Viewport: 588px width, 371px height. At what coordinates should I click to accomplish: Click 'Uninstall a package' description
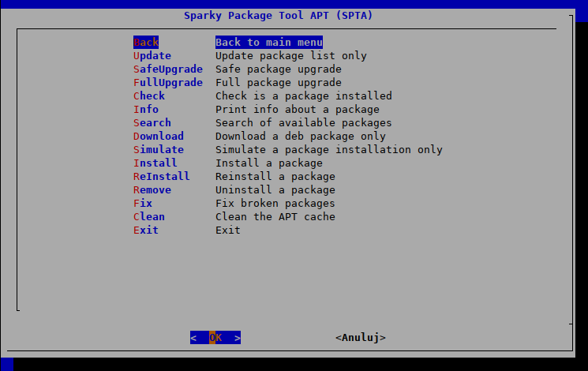point(275,189)
